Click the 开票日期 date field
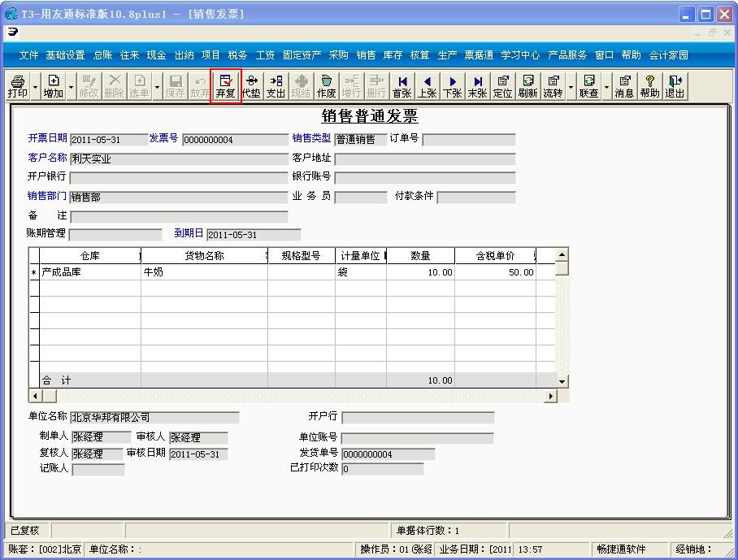The height and width of the screenshot is (560, 738). [109, 140]
